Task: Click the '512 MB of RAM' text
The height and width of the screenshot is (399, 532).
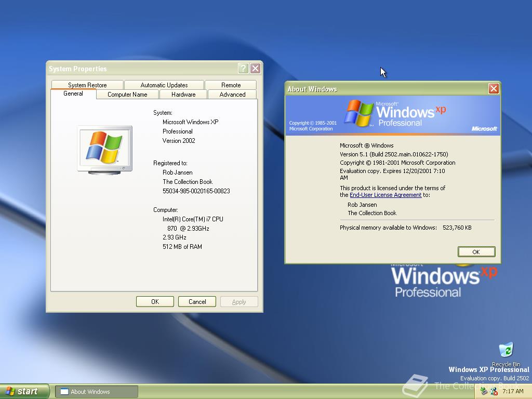Action: pos(182,247)
